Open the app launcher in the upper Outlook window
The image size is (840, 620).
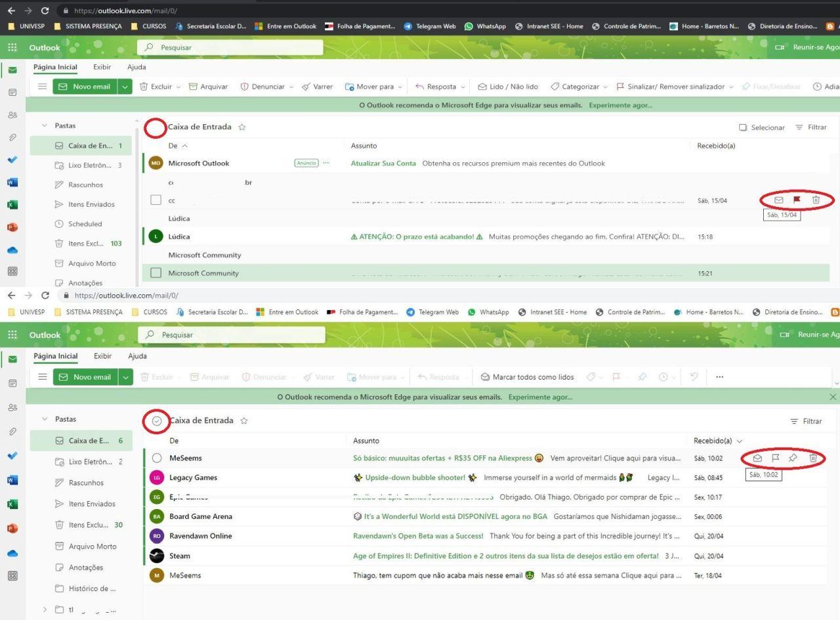12,47
